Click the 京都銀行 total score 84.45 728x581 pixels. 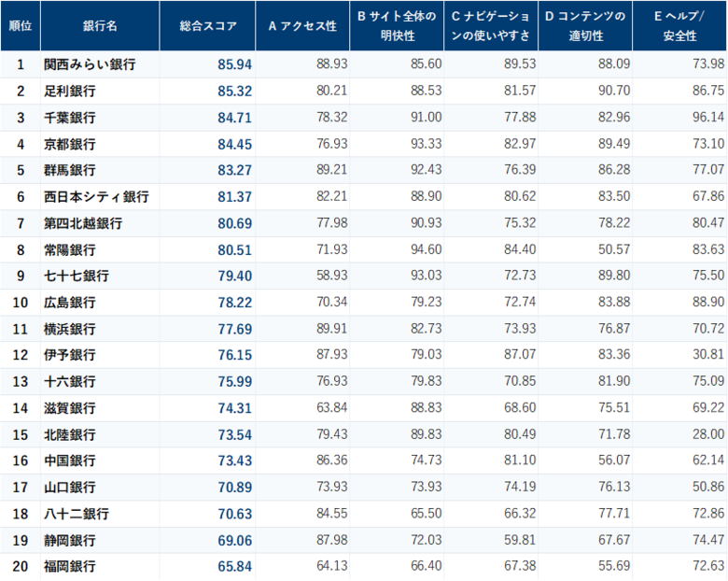(235, 144)
